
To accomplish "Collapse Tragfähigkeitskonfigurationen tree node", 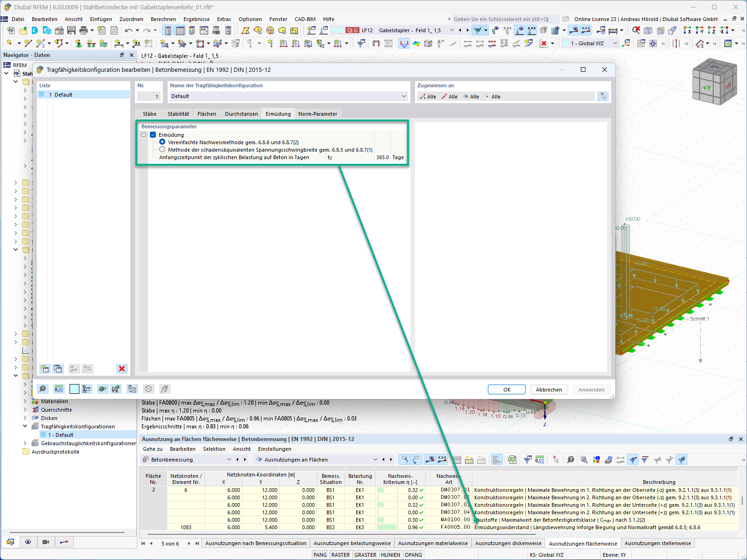I will coord(25,426).
